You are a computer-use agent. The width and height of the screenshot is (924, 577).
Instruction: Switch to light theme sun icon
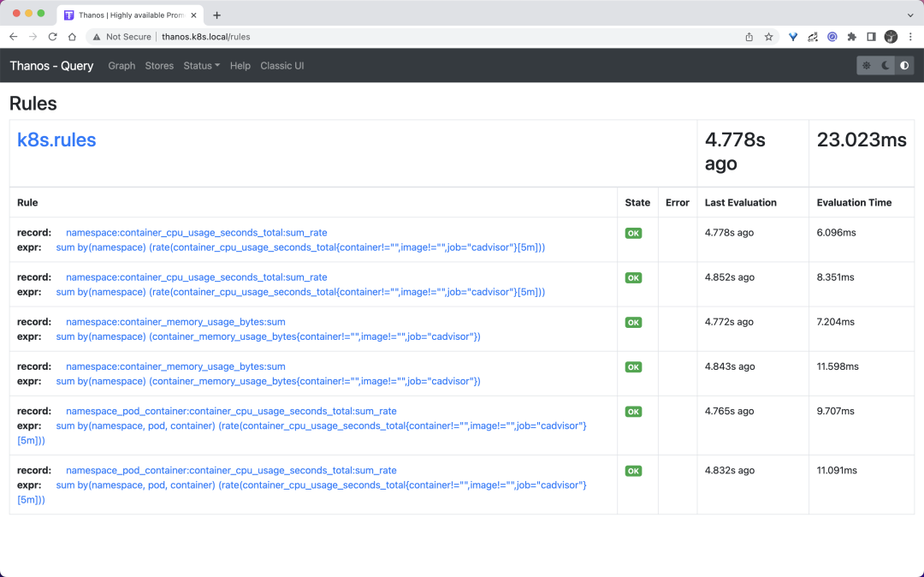(x=867, y=66)
